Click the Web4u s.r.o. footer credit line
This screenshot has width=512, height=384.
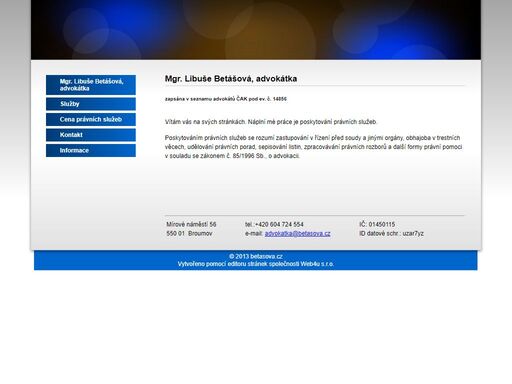click(x=256, y=264)
